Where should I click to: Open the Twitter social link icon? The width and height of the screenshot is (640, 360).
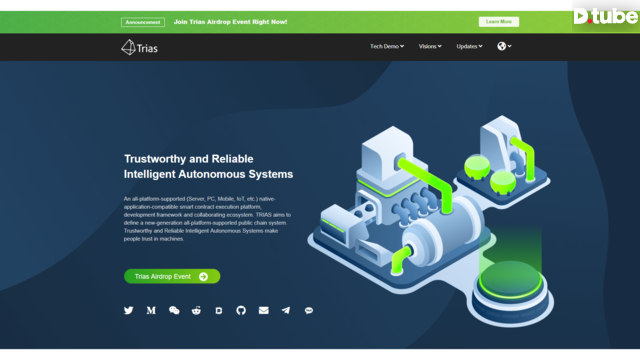[129, 311]
